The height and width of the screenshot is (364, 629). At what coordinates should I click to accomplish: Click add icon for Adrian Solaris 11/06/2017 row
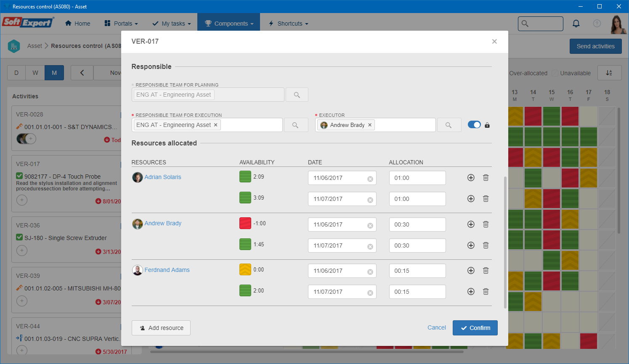471,178
